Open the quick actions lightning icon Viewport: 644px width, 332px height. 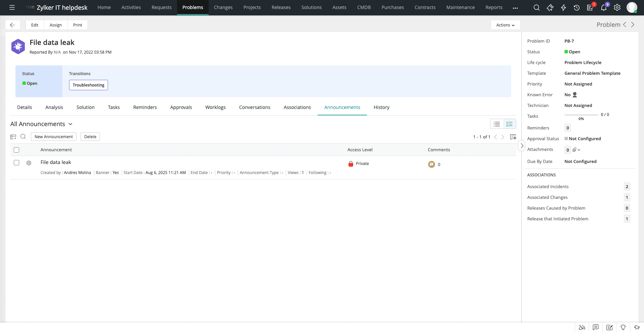563,7
